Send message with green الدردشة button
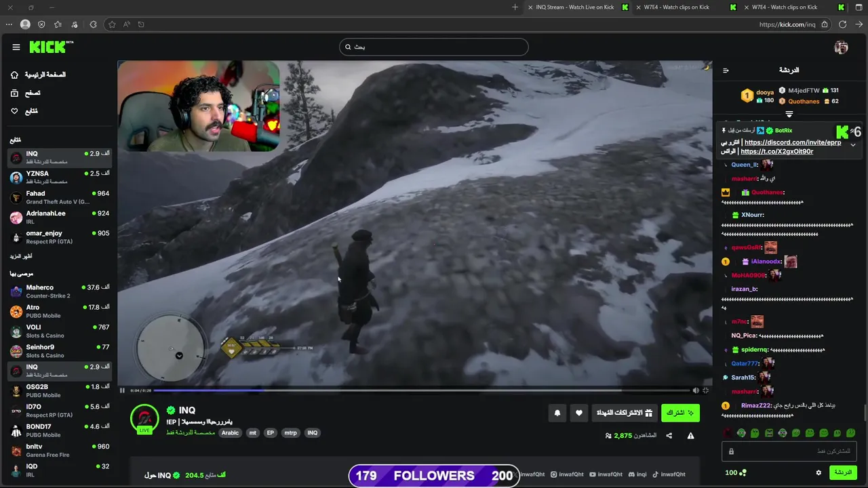This screenshot has height=488, width=868. [843, 472]
